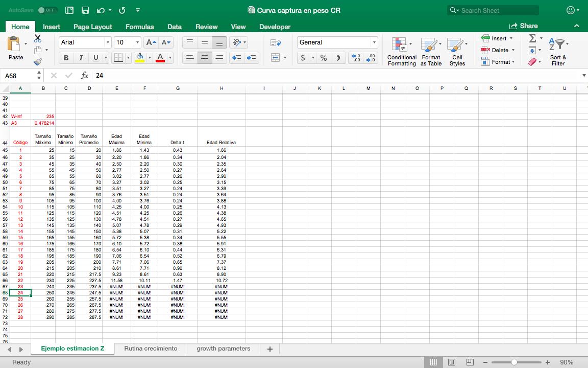
Task: Toggle AutoSave switch
Action: [x=47, y=10]
